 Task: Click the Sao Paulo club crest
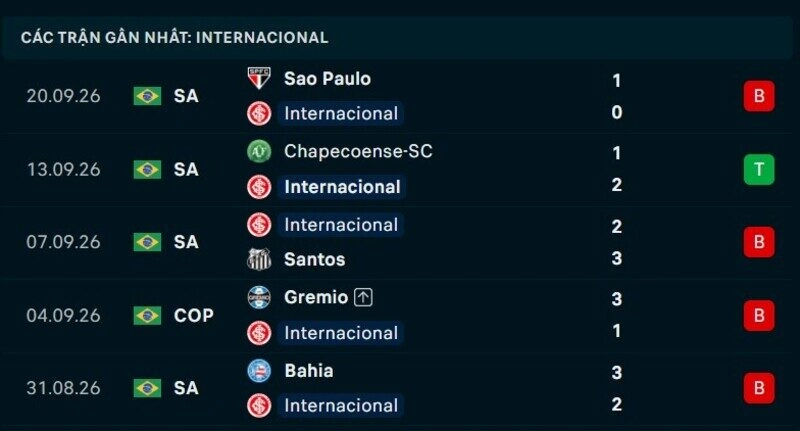[259, 79]
